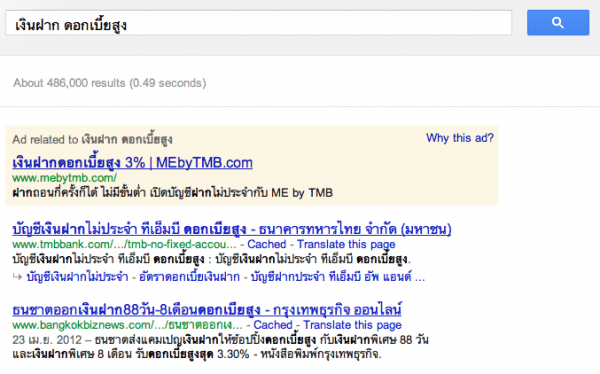Click the 'About 486,000 results' stats text
The width and height of the screenshot is (600, 374).
(110, 83)
